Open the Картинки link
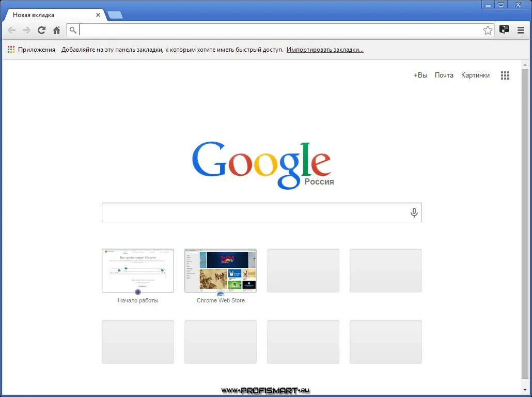 tap(475, 75)
